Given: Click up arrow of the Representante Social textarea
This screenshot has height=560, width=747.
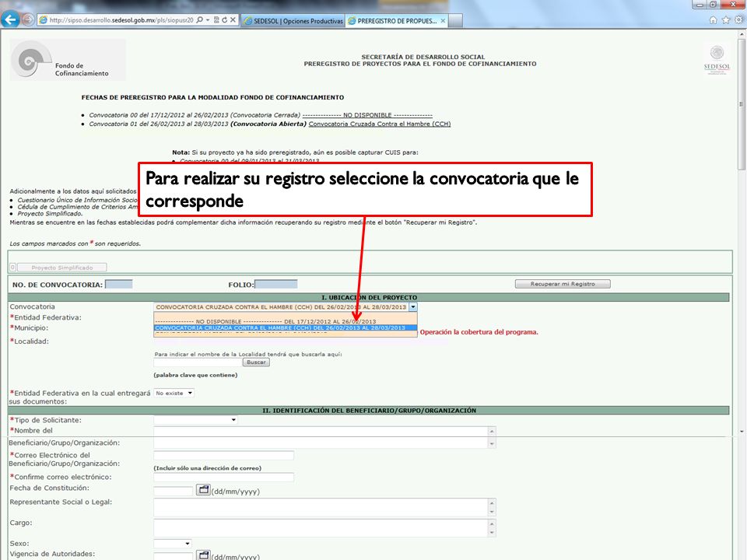Looking at the screenshot, I should click(x=492, y=503).
